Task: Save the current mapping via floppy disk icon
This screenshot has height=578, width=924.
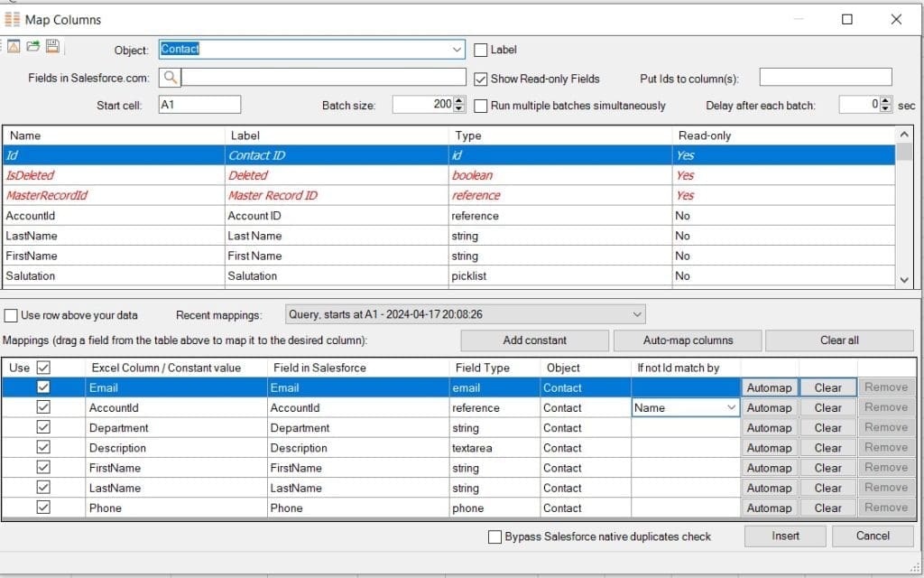Action: click(x=52, y=46)
